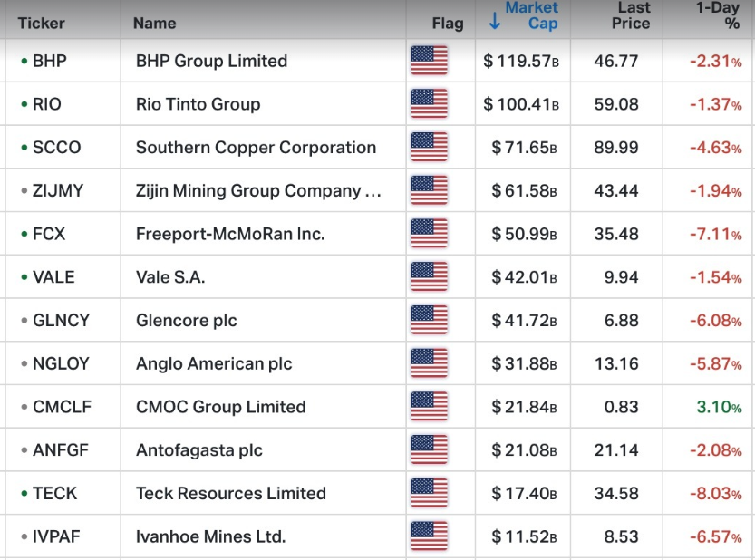The image size is (755, 560).
Task: Click the Name column header
Action: [154, 23]
